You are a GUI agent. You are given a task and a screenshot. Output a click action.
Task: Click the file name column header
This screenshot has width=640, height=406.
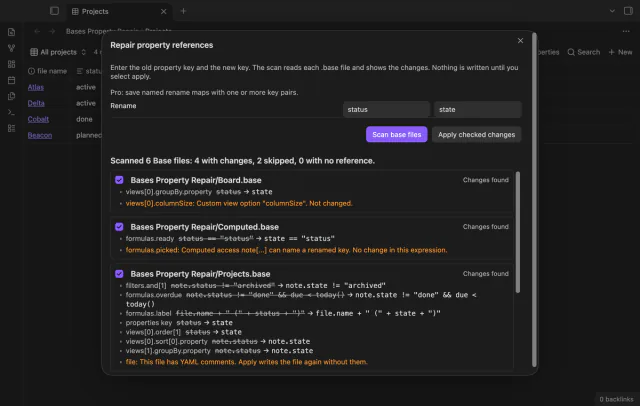click(47, 71)
